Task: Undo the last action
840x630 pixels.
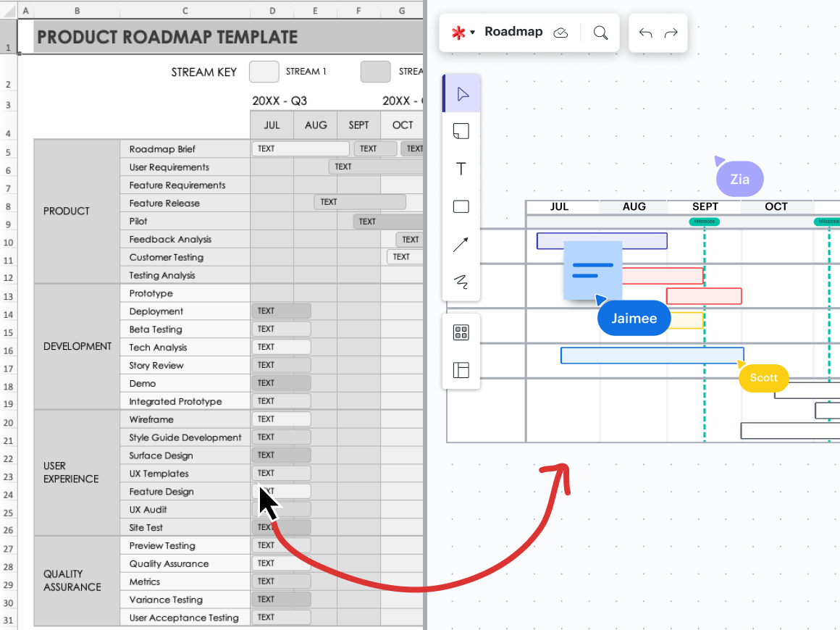Action: 646,33
